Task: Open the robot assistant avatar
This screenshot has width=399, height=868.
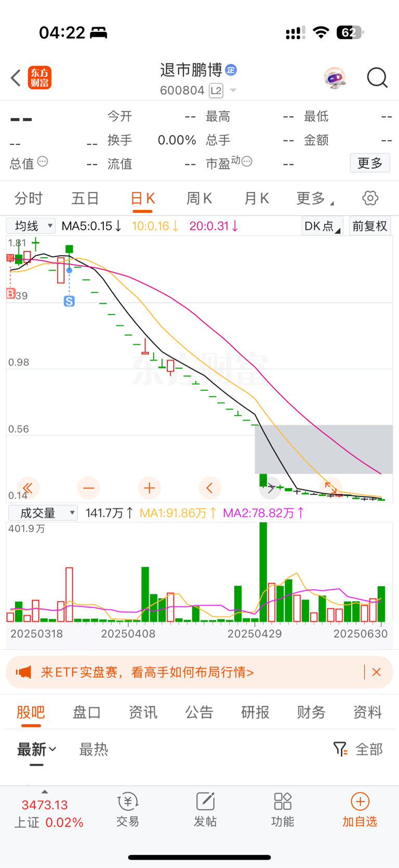Action: click(x=335, y=78)
